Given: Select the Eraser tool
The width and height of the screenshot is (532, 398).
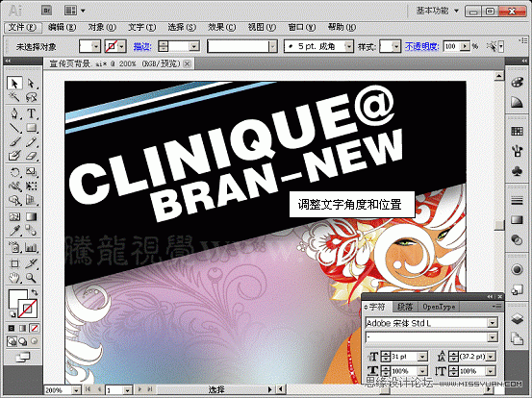Looking at the screenshot, I should point(31,156).
